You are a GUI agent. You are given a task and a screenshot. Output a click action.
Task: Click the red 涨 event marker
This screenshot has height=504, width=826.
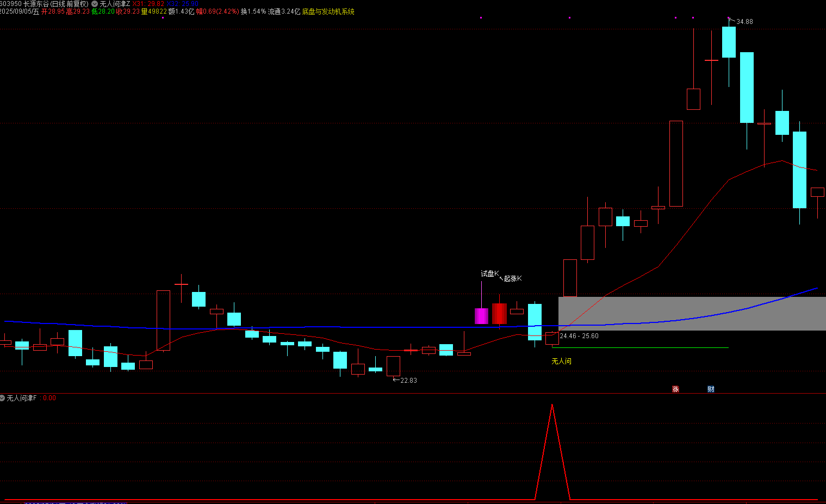click(x=675, y=389)
